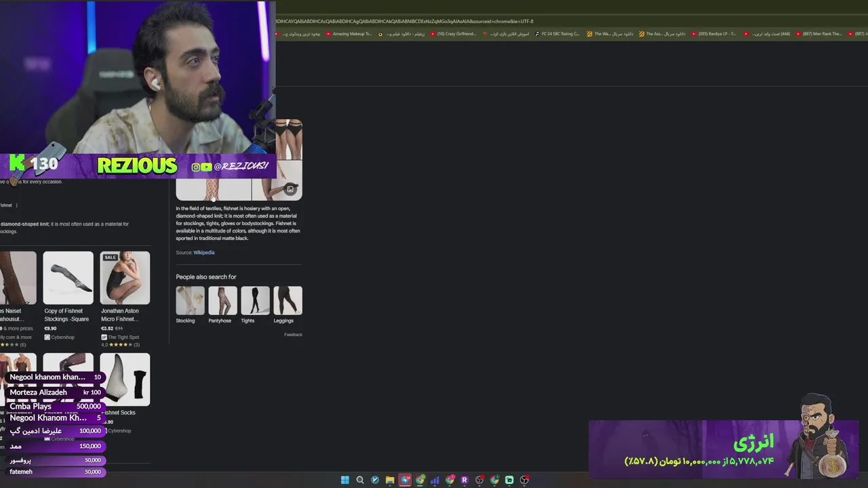Click the fishnet description paragraph in knowledge panel
The height and width of the screenshot is (488, 868).
[x=238, y=223]
